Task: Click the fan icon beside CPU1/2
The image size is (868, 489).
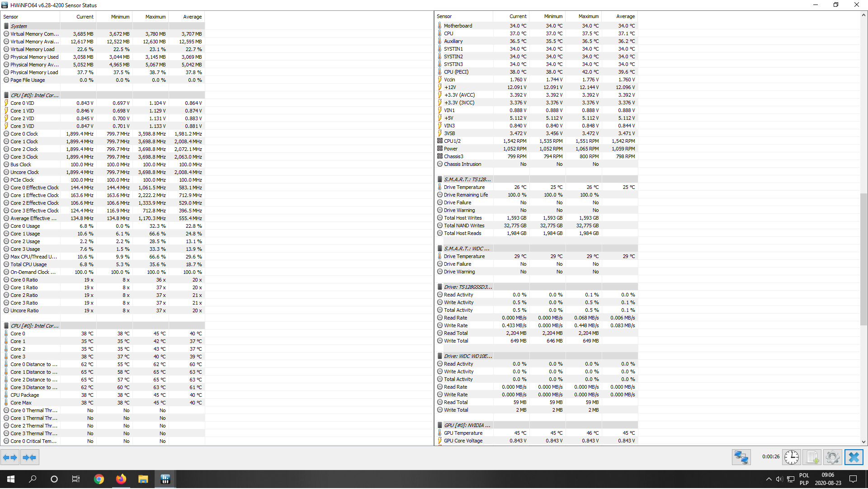Action: (x=439, y=141)
